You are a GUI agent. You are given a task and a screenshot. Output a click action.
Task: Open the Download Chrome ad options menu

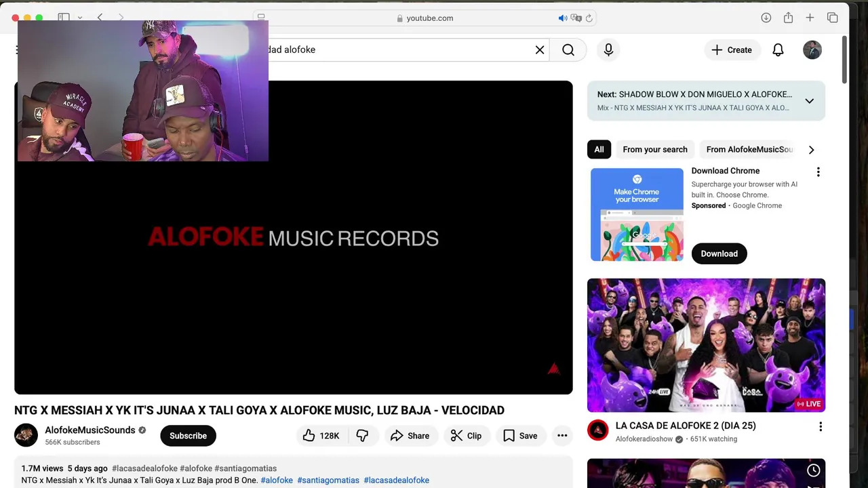pos(818,172)
